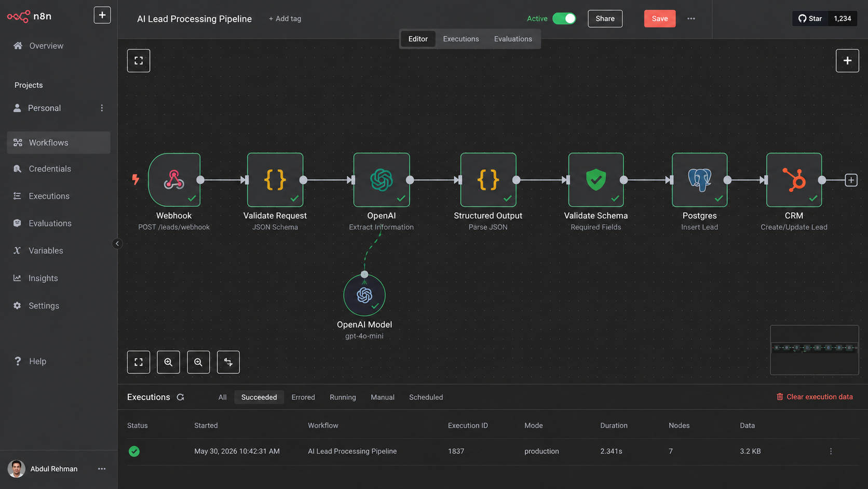Click the workflow trigger lightning icon
This screenshot has height=489, width=868.
[x=135, y=180]
